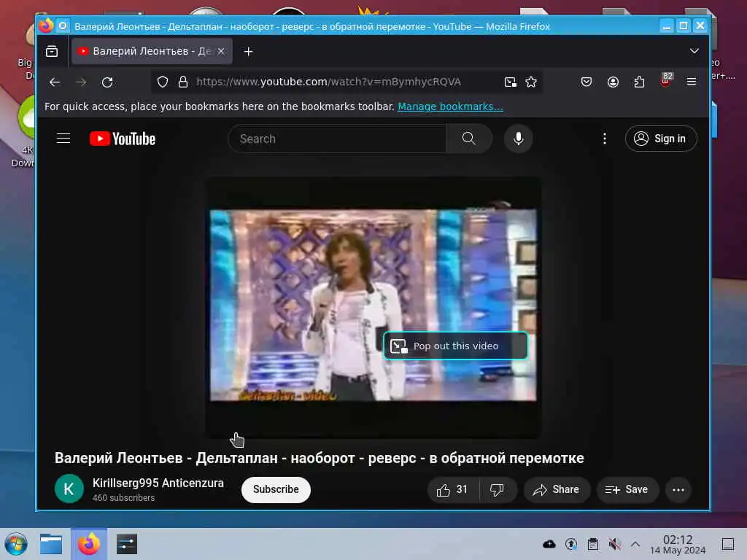The width and height of the screenshot is (747, 560).
Task: Go to YouTube home via logo
Action: pos(123,139)
